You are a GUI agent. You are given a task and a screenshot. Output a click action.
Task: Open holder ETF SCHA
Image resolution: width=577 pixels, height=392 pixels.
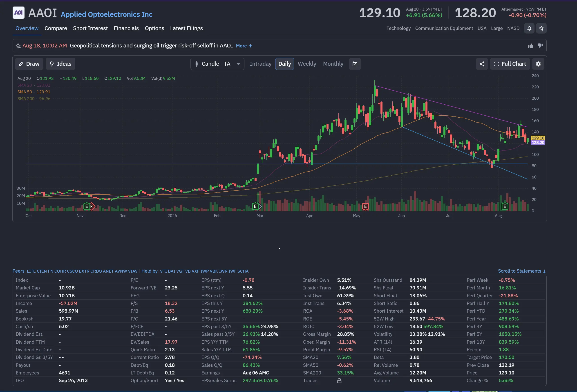pyautogui.click(x=243, y=271)
